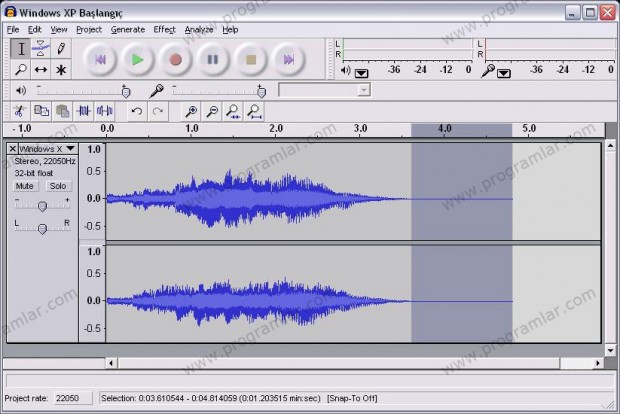Fit the whole project in the window
Screen dimensions: 620x414
tap(254, 111)
